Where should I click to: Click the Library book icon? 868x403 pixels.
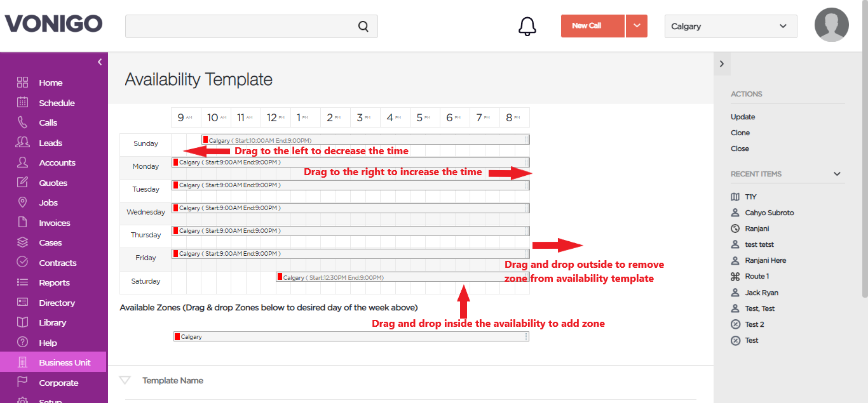click(23, 322)
